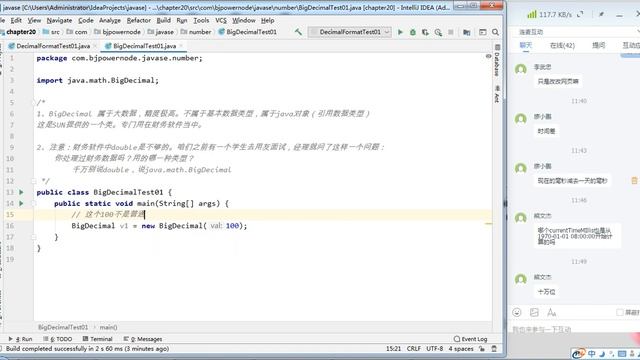Click the moon icon in the IME bar
The height and width of the screenshot is (360, 640).
602,353
